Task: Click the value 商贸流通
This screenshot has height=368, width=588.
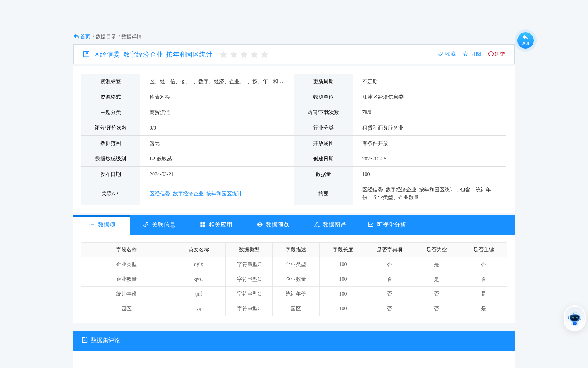Action: (160, 112)
